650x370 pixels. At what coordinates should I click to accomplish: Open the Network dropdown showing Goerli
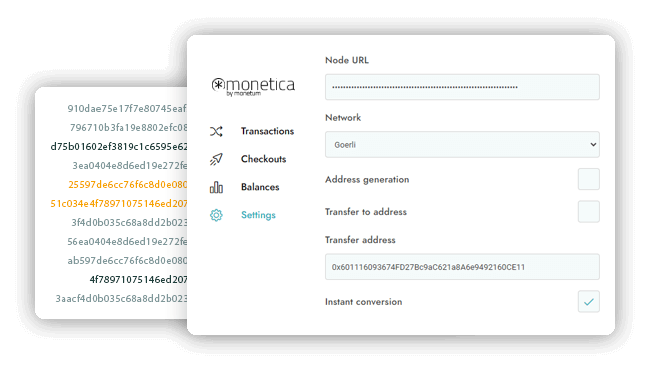point(462,145)
